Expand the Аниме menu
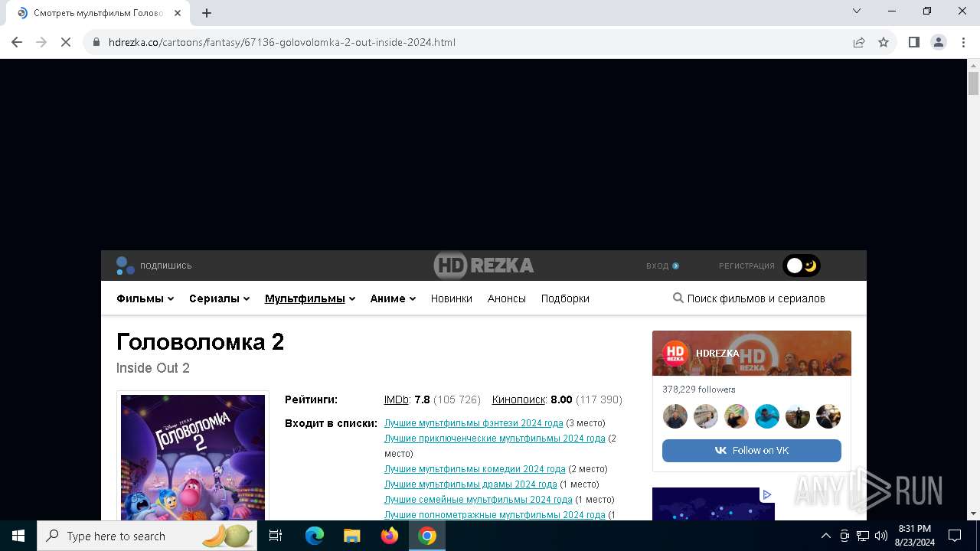 (x=393, y=298)
